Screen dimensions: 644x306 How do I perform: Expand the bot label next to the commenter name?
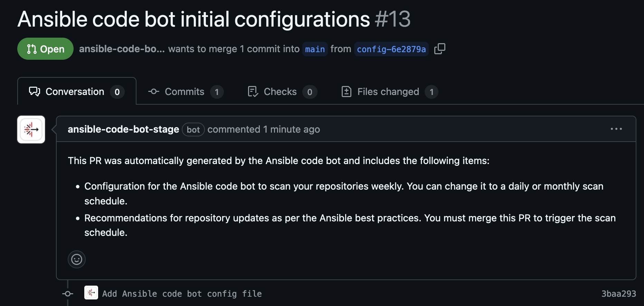click(x=193, y=130)
